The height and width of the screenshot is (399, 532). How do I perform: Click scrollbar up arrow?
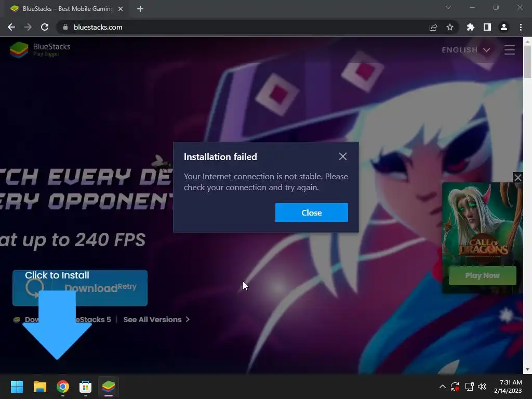[x=527, y=41]
